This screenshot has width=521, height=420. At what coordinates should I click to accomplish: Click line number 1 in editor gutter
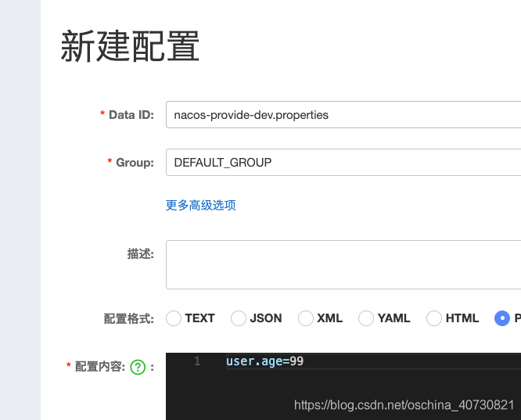tap(197, 361)
